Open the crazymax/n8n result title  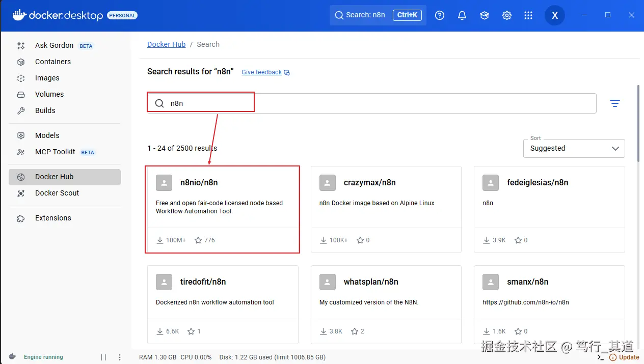370,183
